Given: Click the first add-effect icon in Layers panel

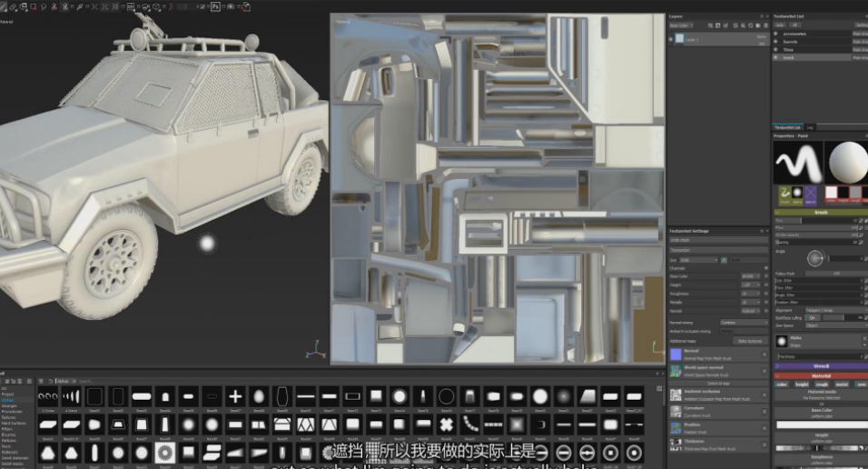Looking at the screenshot, I should click(710, 25).
